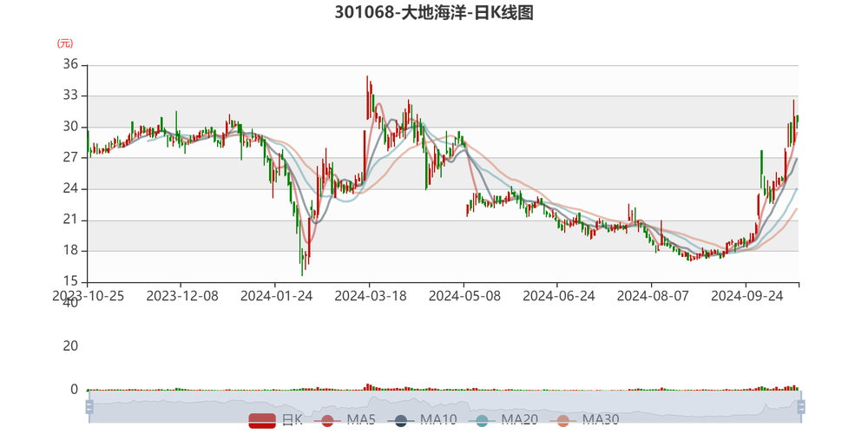
Task: Toggle the MA5 line legend
Action: pyautogui.click(x=345, y=420)
